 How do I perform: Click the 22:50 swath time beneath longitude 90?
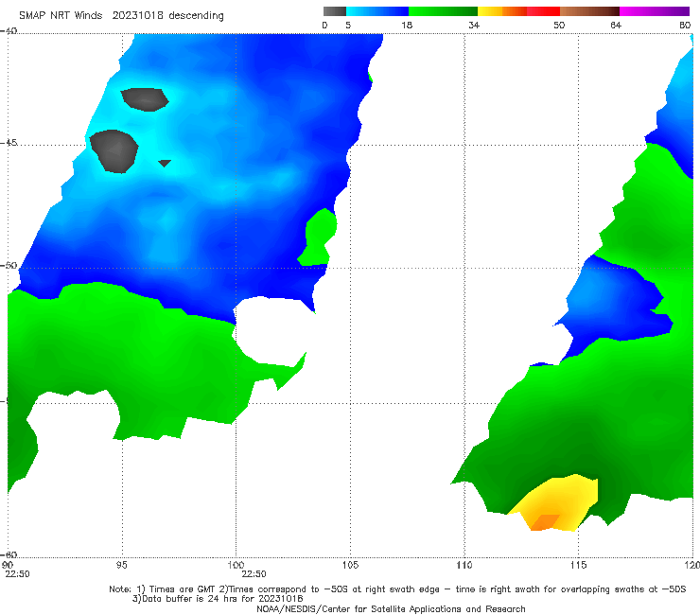click(x=17, y=574)
